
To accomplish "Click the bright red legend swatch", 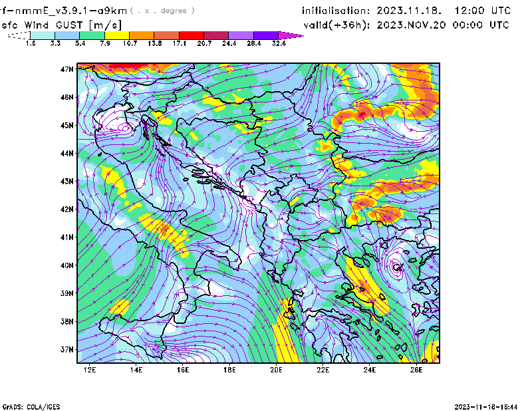I will (192, 35).
